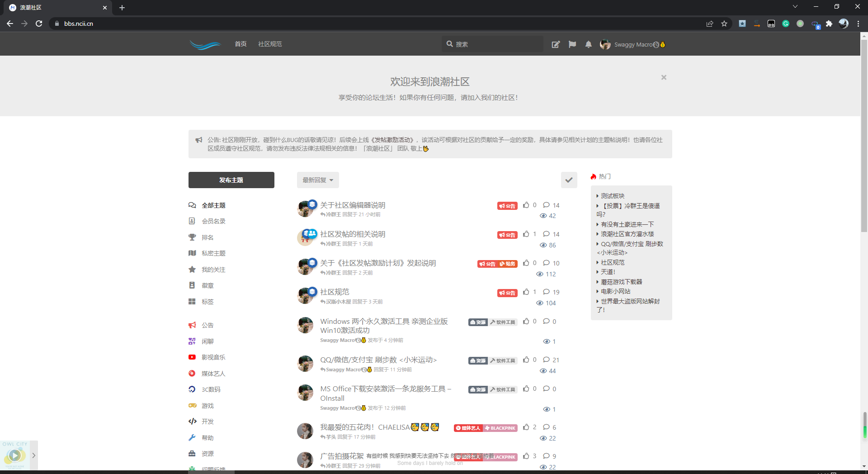Select the 排名 trophy icon in sidebar

click(192, 237)
